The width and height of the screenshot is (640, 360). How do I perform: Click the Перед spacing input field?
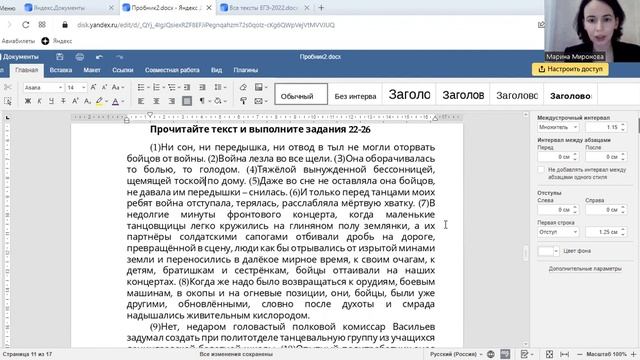click(x=558, y=157)
